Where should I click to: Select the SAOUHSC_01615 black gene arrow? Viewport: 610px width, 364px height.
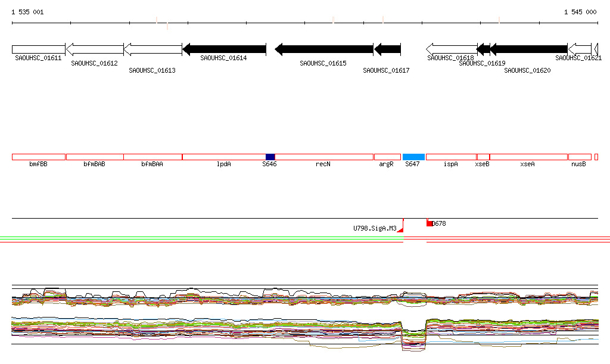(324, 49)
